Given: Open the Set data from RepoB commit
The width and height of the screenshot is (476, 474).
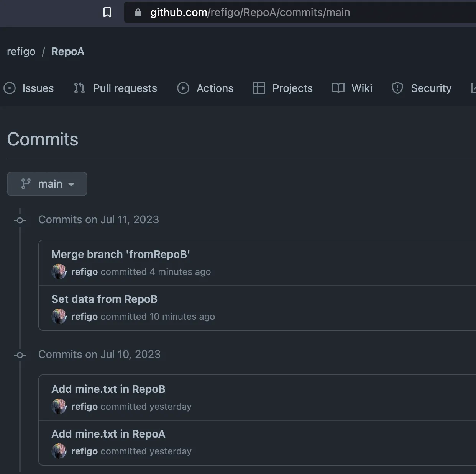Looking at the screenshot, I should 104,299.
